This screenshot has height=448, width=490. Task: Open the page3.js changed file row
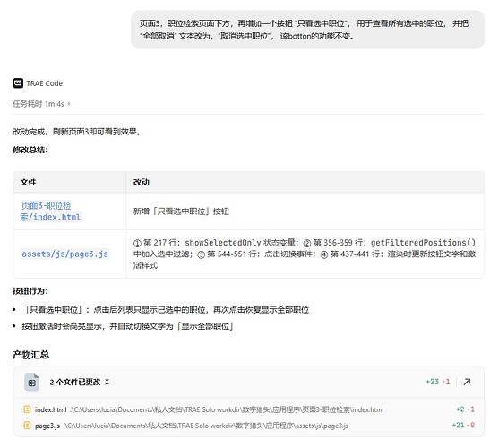pos(249,426)
